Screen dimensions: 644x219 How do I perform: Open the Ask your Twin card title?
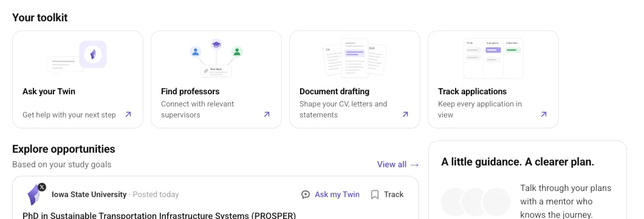pos(49,91)
